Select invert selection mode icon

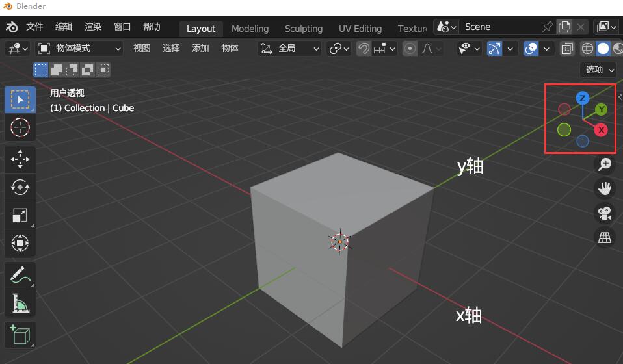(x=87, y=70)
